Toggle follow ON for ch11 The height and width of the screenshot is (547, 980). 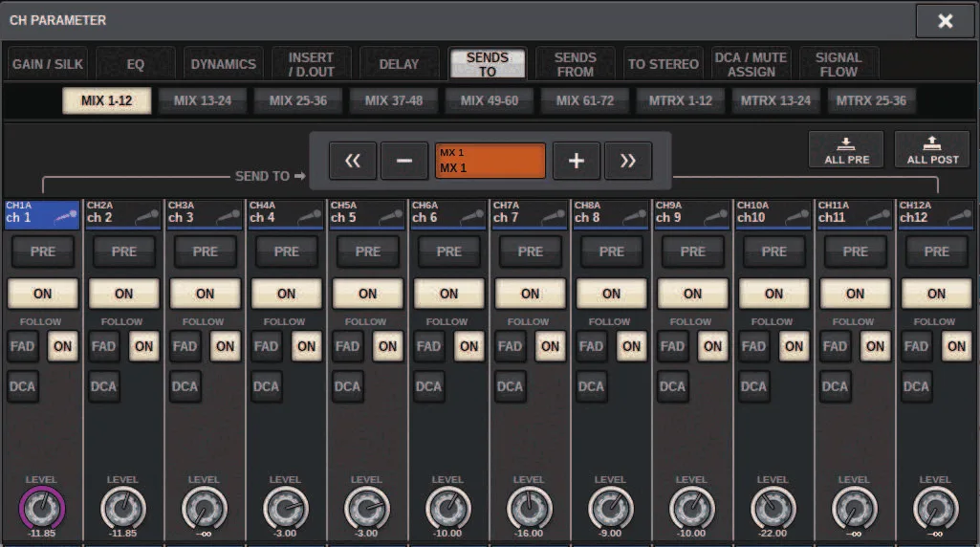875,346
